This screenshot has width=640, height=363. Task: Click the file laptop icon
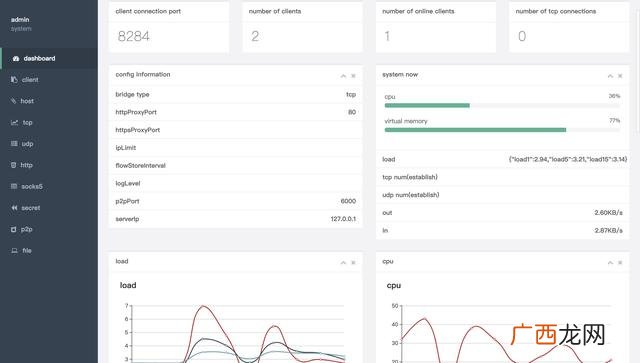point(14,250)
